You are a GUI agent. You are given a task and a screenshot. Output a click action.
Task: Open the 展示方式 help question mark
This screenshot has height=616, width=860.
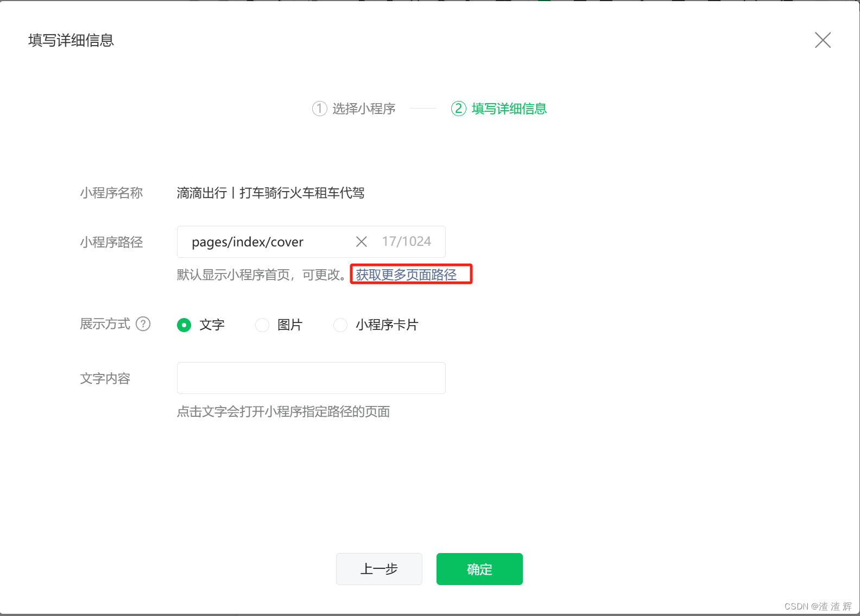pos(143,324)
